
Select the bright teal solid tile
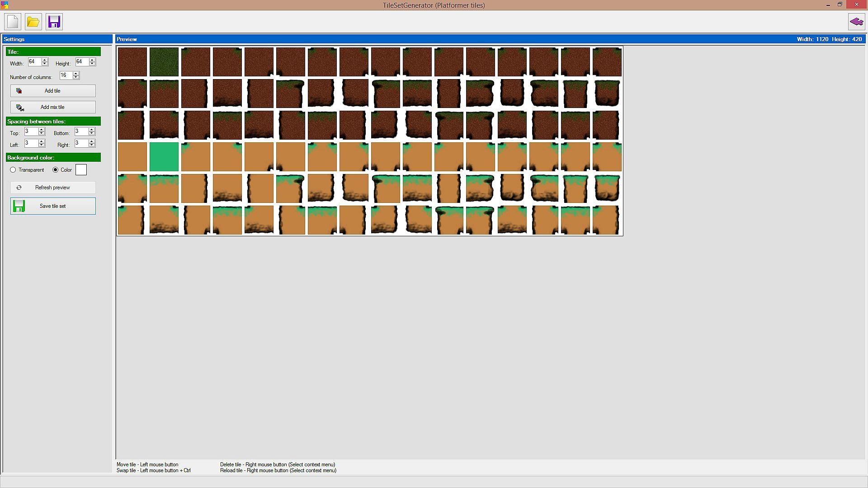tap(164, 157)
